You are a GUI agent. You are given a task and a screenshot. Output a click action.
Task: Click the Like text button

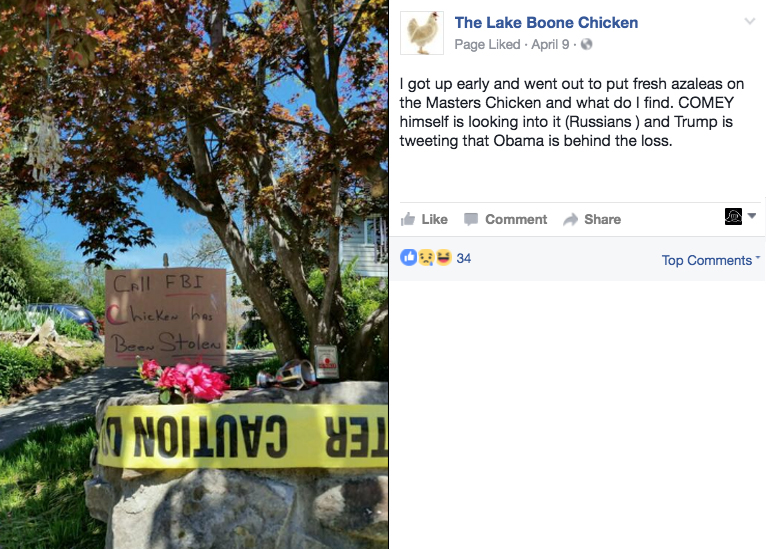pyautogui.click(x=434, y=219)
